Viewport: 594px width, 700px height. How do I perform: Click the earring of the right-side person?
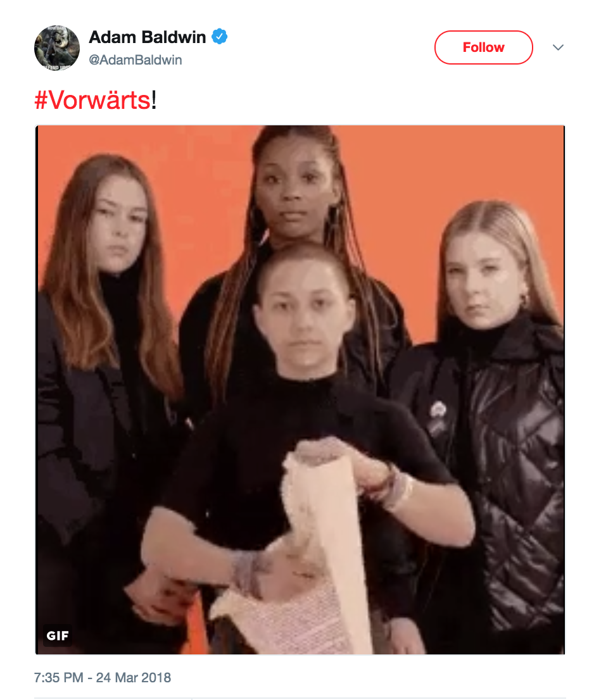pos(523,299)
